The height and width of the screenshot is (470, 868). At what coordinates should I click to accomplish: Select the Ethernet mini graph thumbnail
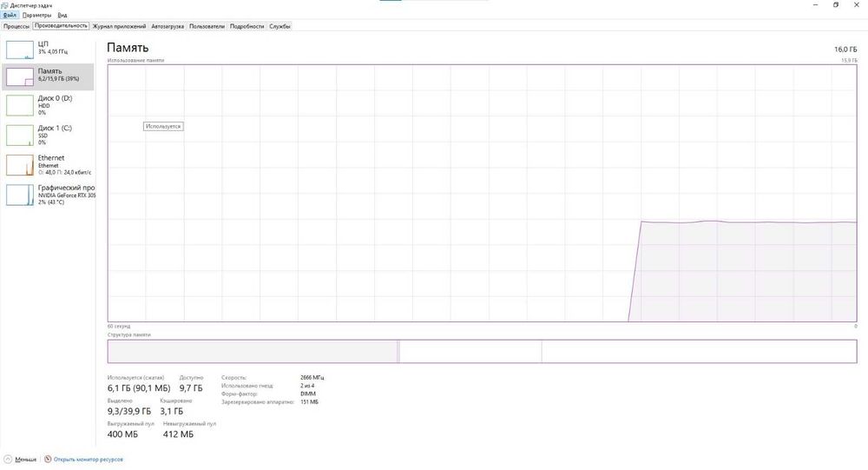[x=20, y=164]
